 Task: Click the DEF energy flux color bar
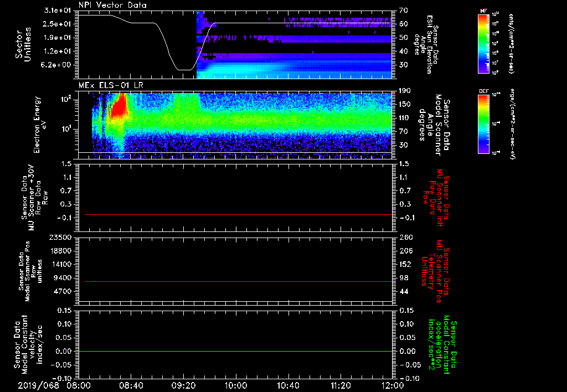483,124
